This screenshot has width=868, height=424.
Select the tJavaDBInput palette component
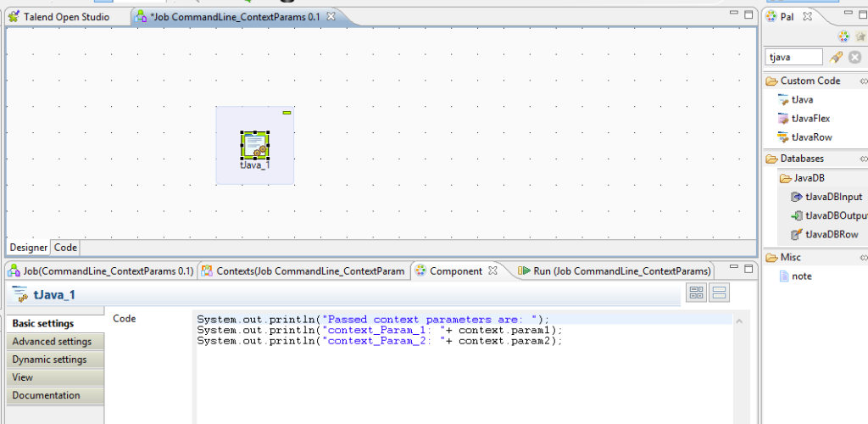pos(827,197)
